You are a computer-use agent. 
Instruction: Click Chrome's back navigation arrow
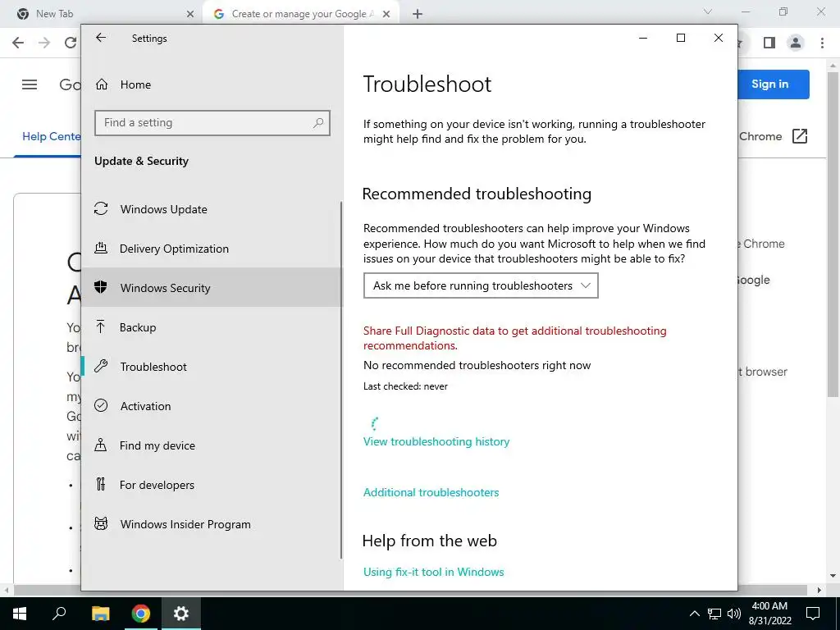(x=18, y=43)
